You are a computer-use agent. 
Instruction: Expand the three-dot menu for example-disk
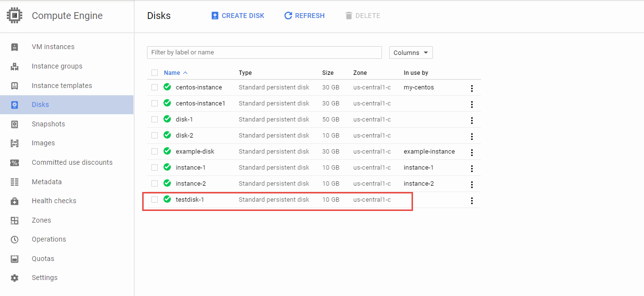[x=472, y=153]
